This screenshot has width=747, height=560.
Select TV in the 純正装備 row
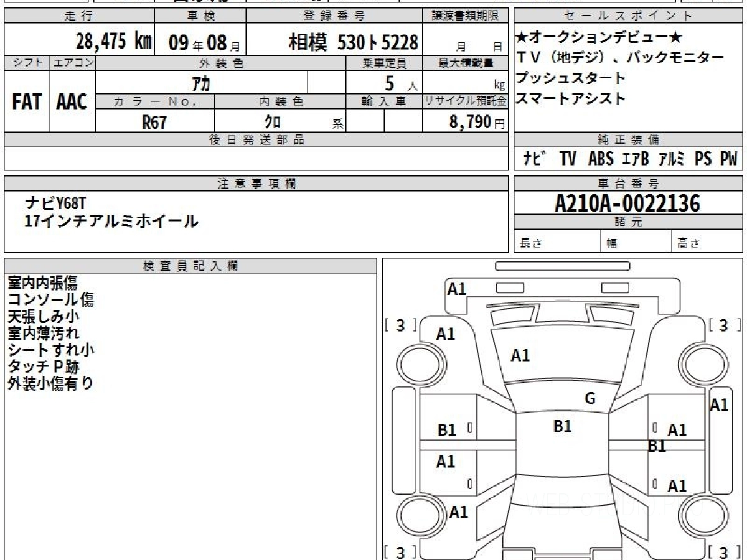pos(568,159)
